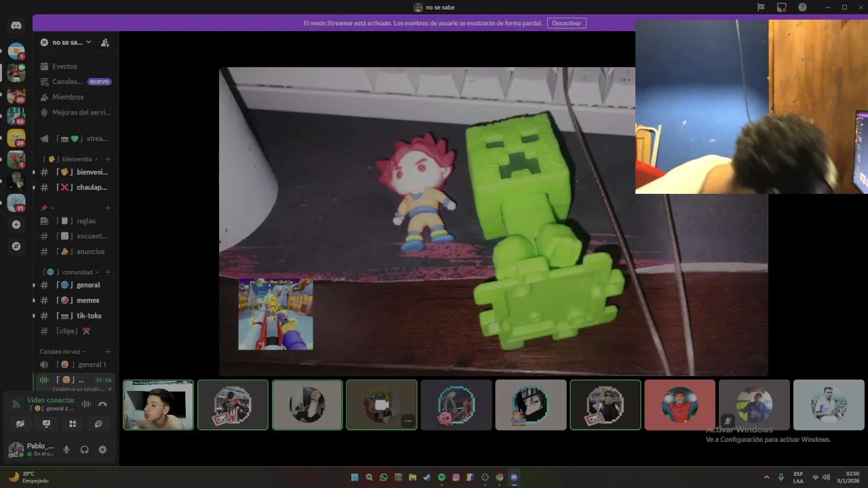Open the Pablo_ user profile panel

coord(31,449)
